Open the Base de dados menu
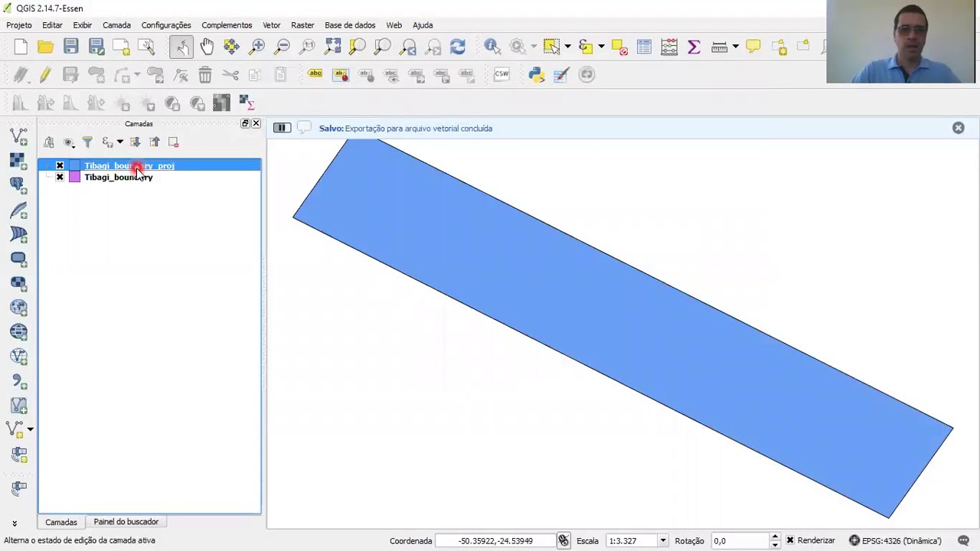Image resolution: width=980 pixels, height=551 pixels. click(x=350, y=25)
